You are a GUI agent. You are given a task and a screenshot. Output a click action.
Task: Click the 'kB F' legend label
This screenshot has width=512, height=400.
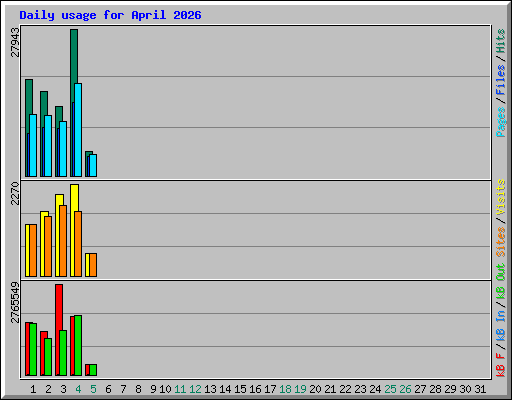[x=500, y=365]
